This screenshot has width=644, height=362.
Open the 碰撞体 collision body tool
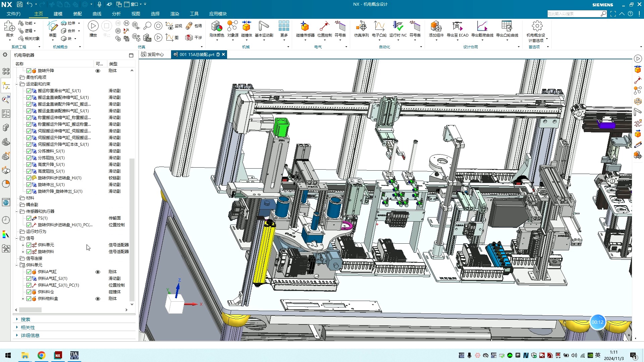pos(247,26)
